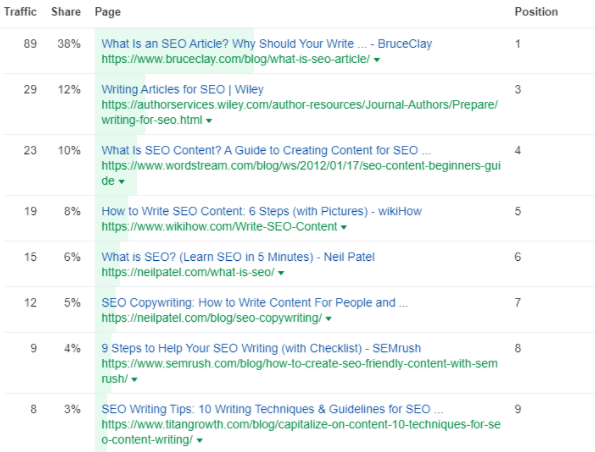595x452 pixels.
Task: Open the wikiHow Write SEO Content title
Action: coord(261,211)
